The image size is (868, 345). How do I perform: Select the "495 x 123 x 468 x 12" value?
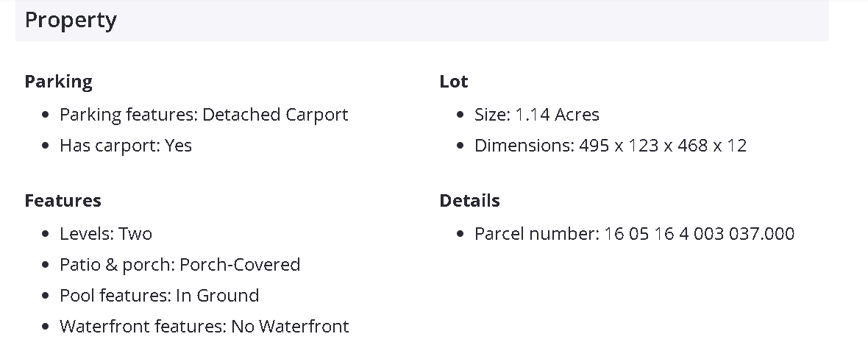tap(663, 146)
